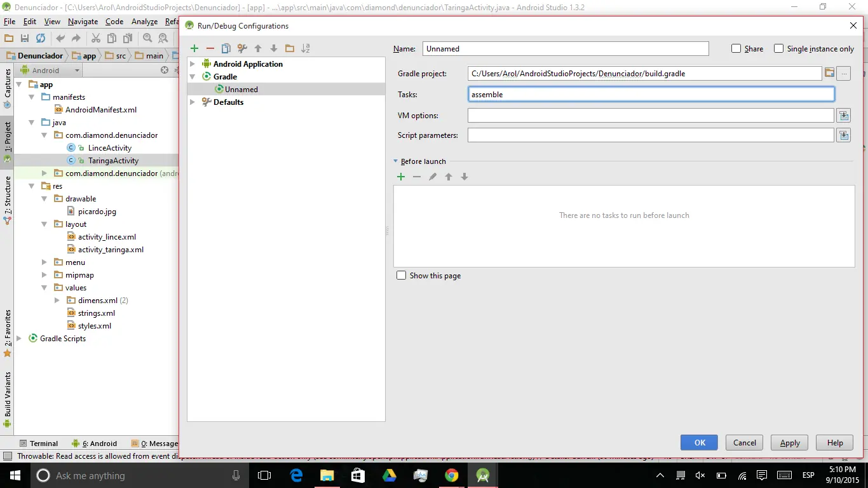Open the Code menu
Image resolution: width=868 pixels, height=488 pixels.
point(114,22)
